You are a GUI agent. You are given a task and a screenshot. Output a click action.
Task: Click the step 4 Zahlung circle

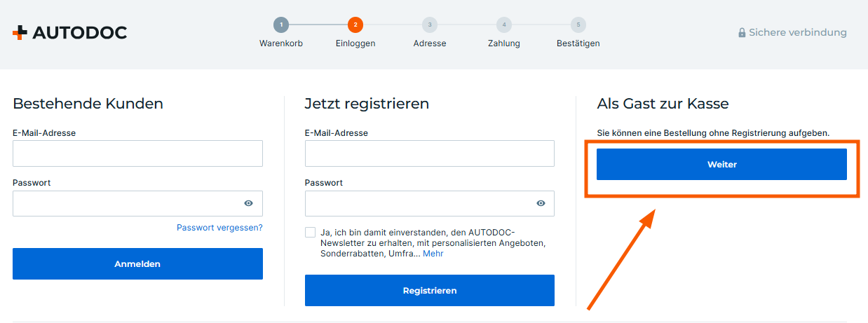point(504,25)
